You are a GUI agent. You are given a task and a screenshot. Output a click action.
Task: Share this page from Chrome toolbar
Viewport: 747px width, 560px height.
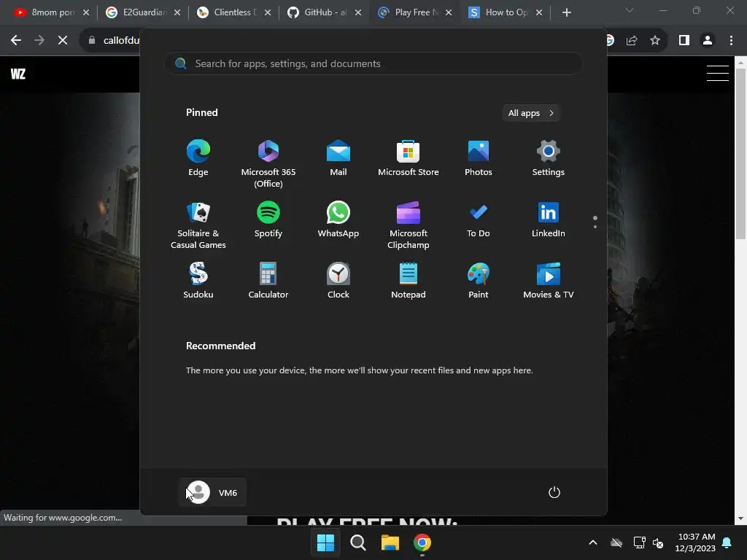coord(632,41)
